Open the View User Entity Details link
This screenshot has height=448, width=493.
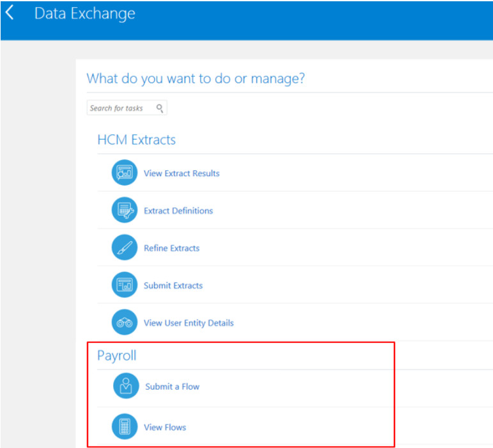pos(189,323)
